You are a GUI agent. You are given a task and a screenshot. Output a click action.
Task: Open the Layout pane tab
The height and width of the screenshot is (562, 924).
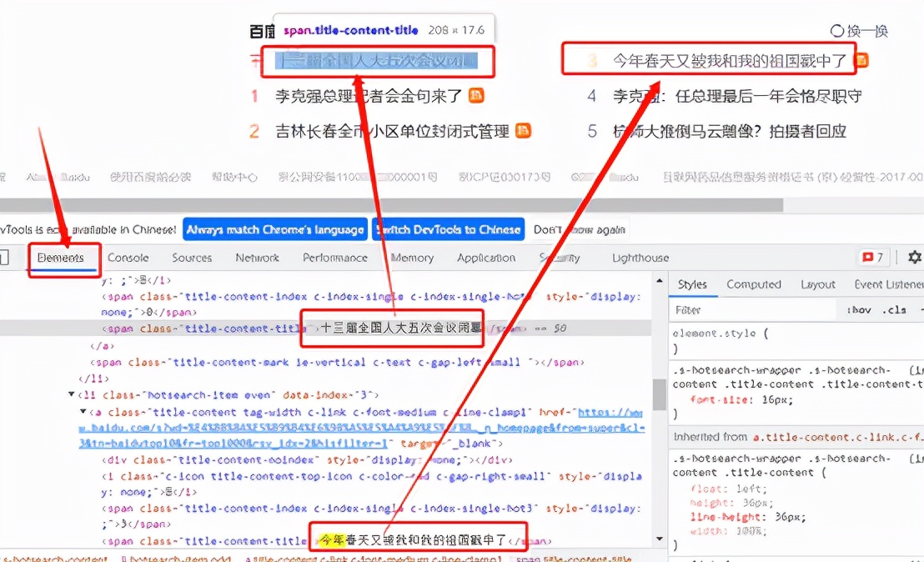tap(818, 284)
